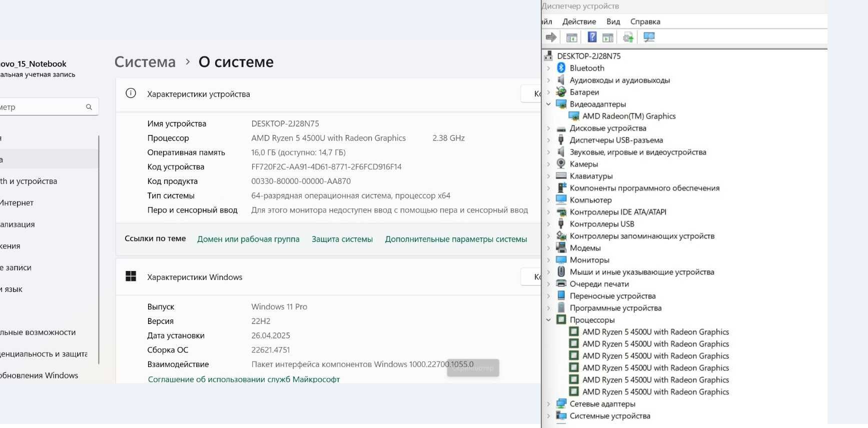Screen dimensions: 868x428
Task: Click the Очереди печати printer icon
Action: point(561,284)
